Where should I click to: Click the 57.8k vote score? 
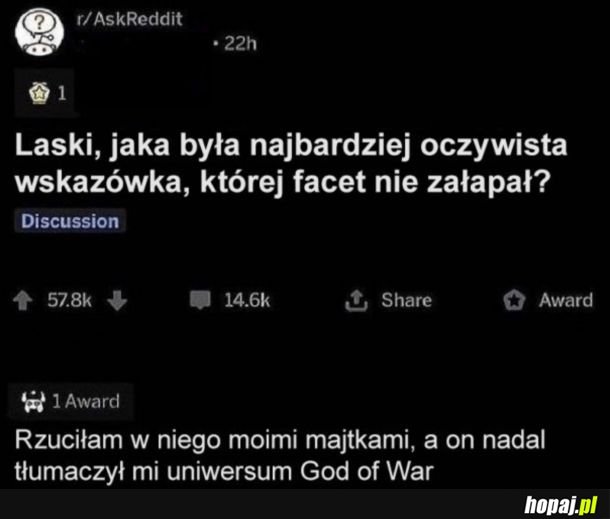70,300
